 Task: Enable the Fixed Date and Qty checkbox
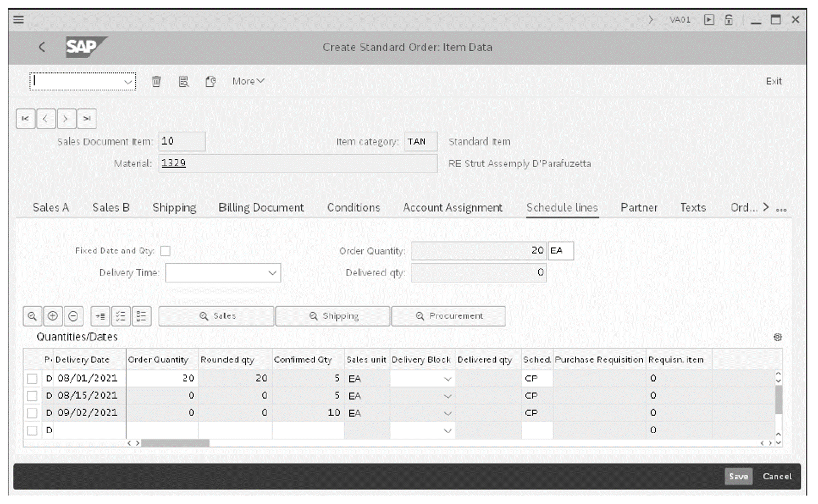[165, 251]
